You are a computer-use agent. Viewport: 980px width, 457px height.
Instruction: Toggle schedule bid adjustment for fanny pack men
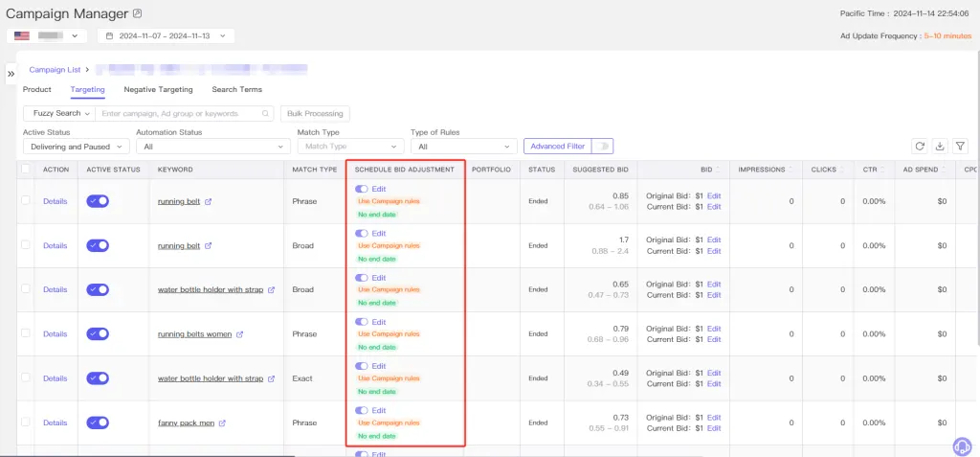pyautogui.click(x=361, y=411)
